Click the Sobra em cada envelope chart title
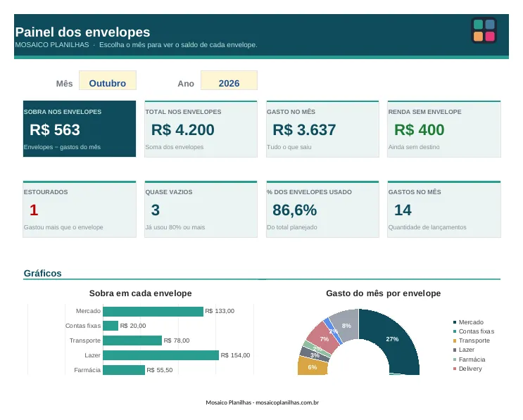The height and width of the screenshot is (420, 523). (x=140, y=293)
